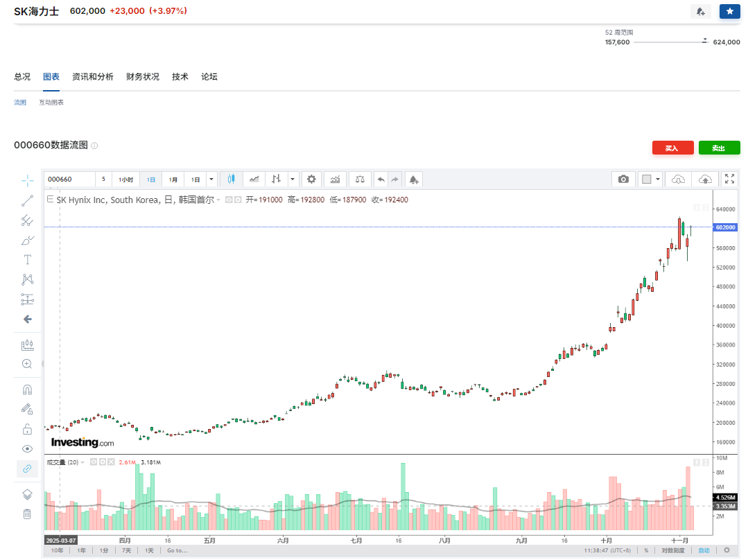Switch to the 技术 tab
The width and height of the screenshot is (748, 560).
pyautogui.click(x=180, y=76)
